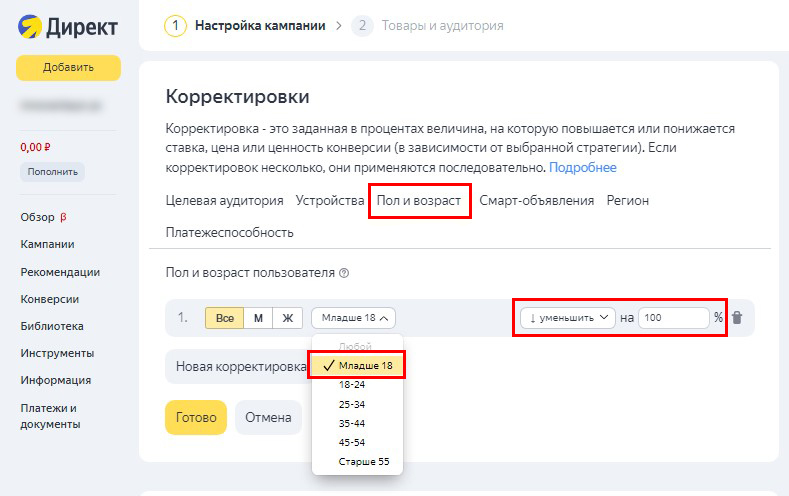Click the Отмена button
This screenshot has width=789, height=496.
click(268, 418)
